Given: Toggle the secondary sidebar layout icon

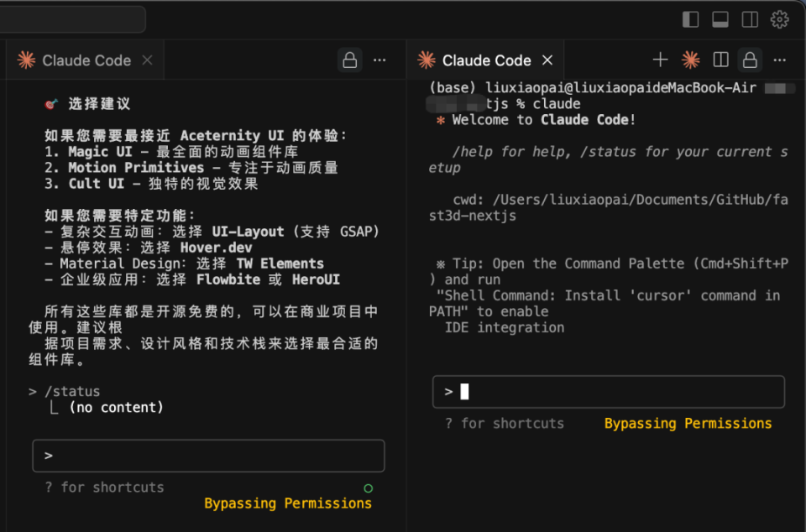Looking at the screenshot, I should (750, 19).
